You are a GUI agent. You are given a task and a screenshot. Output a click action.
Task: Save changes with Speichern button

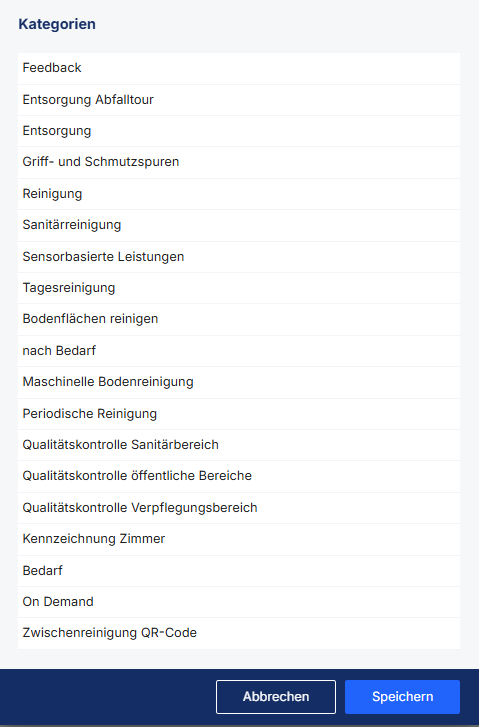click(x=402, y=697)
